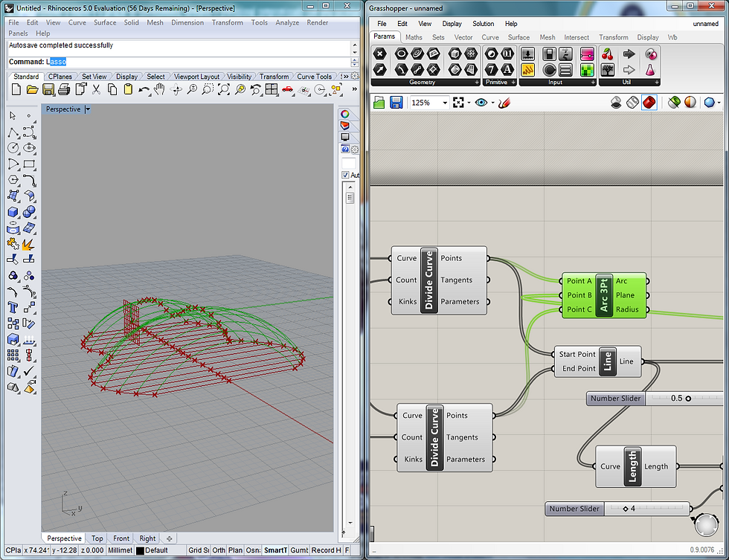Click the Millimeters units field in status bar

(x=120, y=550)
